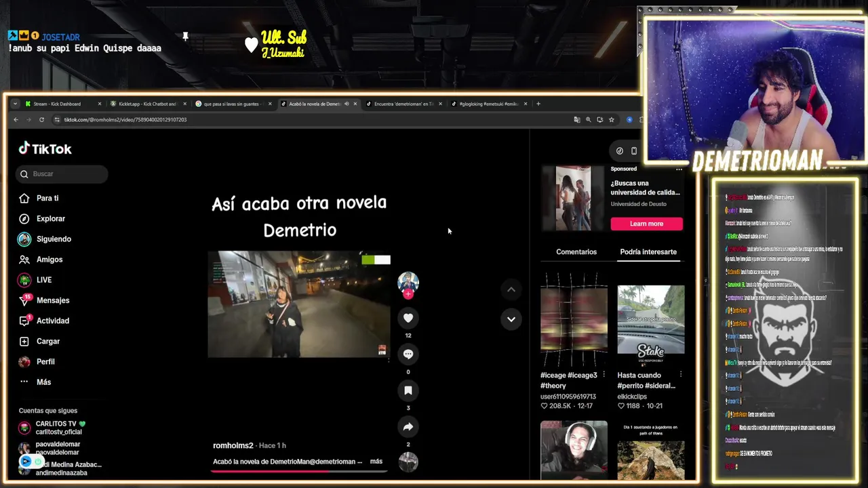Open options for 'Hasta cuando #perrito' video
The width and height of the screenshot is (868, 488).
point(680,375)
